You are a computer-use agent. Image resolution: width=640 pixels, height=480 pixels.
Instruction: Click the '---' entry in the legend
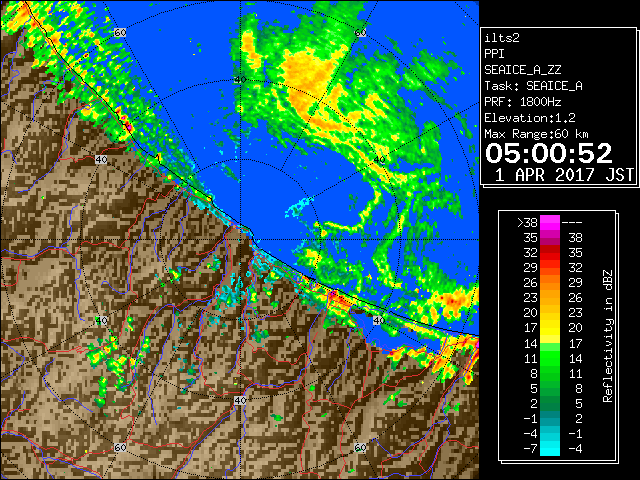point(572,223)
